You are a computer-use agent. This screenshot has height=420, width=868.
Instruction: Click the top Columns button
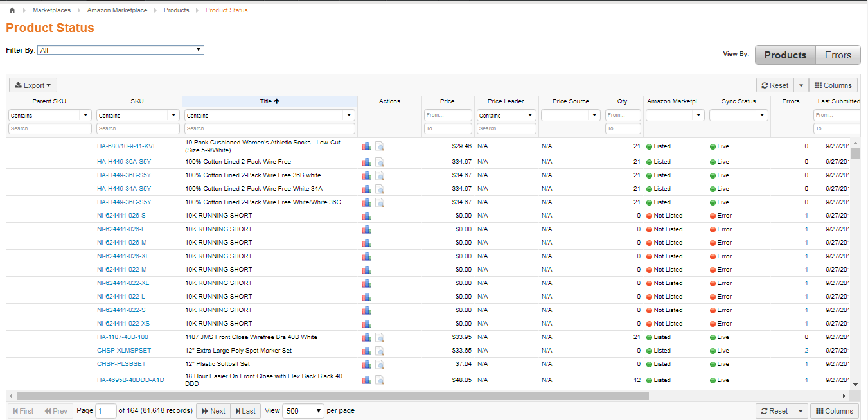pos(833,85)
